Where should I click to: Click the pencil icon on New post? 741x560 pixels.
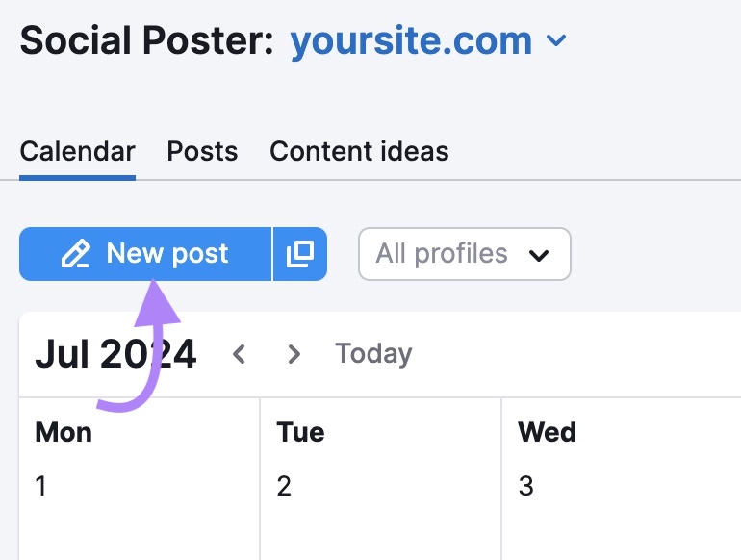point(76,254)
